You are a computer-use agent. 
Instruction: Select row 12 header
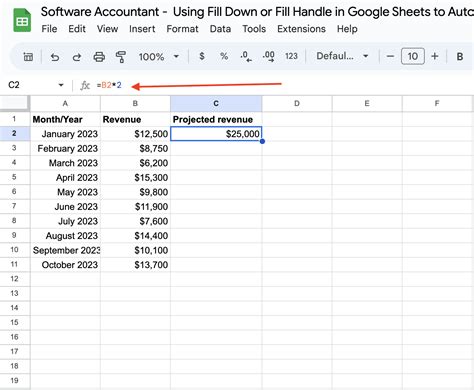15,279
